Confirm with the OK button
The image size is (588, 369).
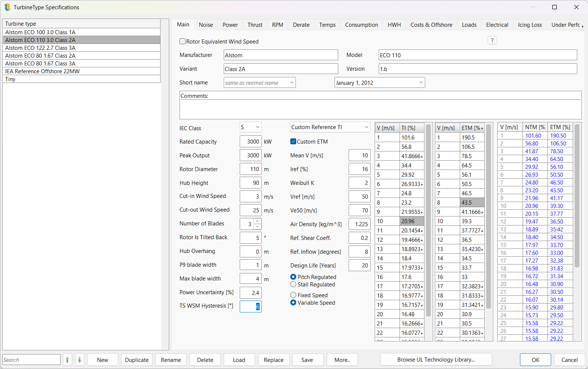pos(536,360)
